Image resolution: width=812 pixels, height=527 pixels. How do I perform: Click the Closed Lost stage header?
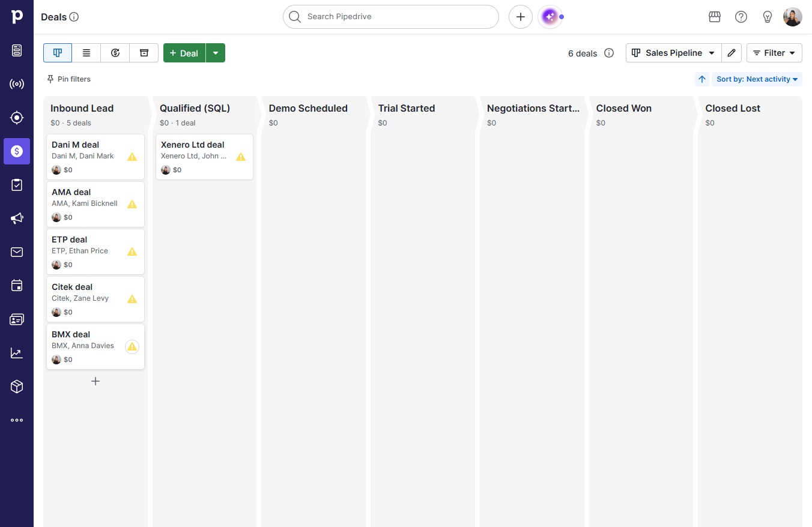pyautogui.click(x=733, y=109)
